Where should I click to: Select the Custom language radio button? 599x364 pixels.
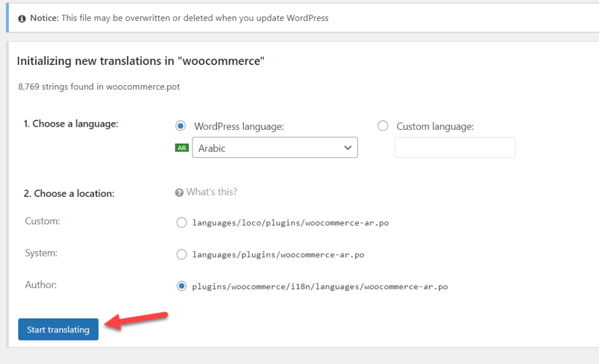point(383,126)
